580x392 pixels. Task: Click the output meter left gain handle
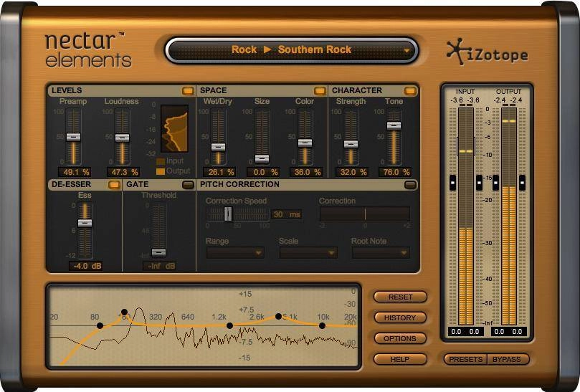(x=495, y=183)
